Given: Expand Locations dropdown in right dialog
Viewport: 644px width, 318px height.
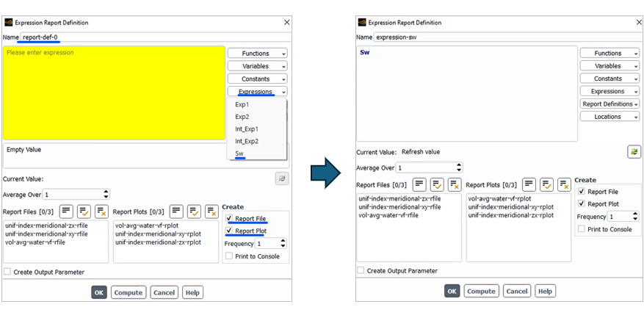Looking at the screenshot, I should pos(609,117).
